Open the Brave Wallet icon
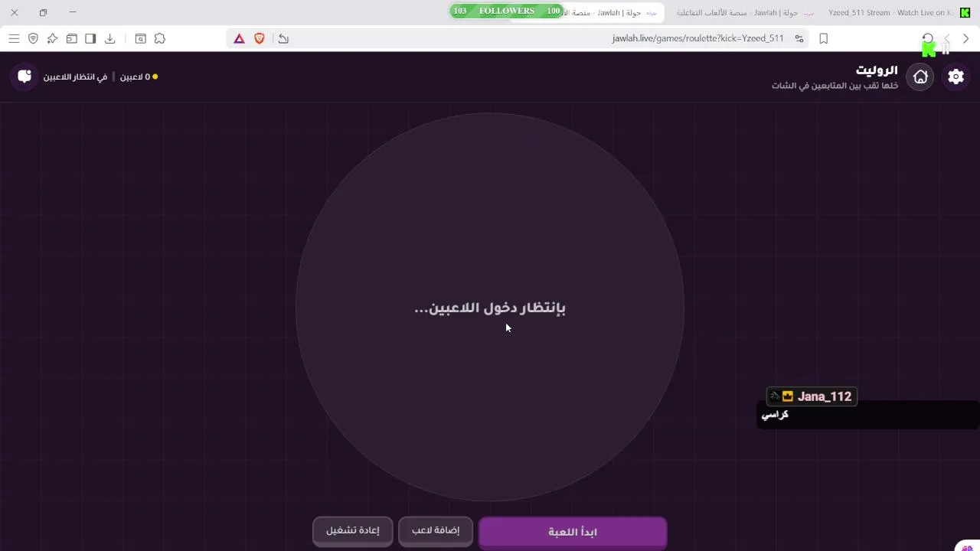980x551 pixels. click(x=71, y=38)
